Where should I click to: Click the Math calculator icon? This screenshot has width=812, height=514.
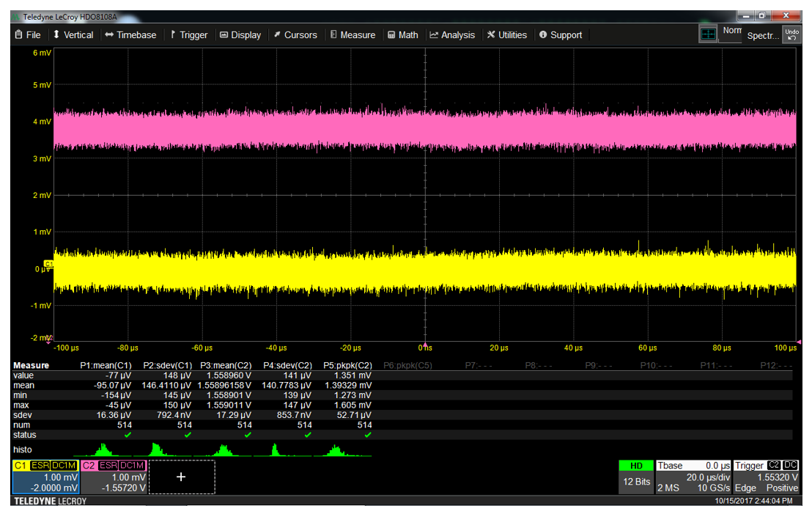pyautogui.click(x=391, y=34)
